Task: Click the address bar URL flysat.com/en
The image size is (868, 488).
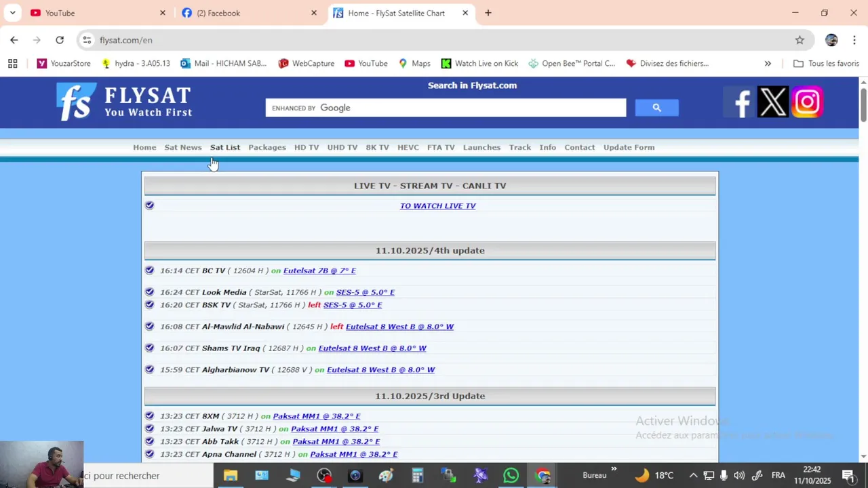Action: 126,40
